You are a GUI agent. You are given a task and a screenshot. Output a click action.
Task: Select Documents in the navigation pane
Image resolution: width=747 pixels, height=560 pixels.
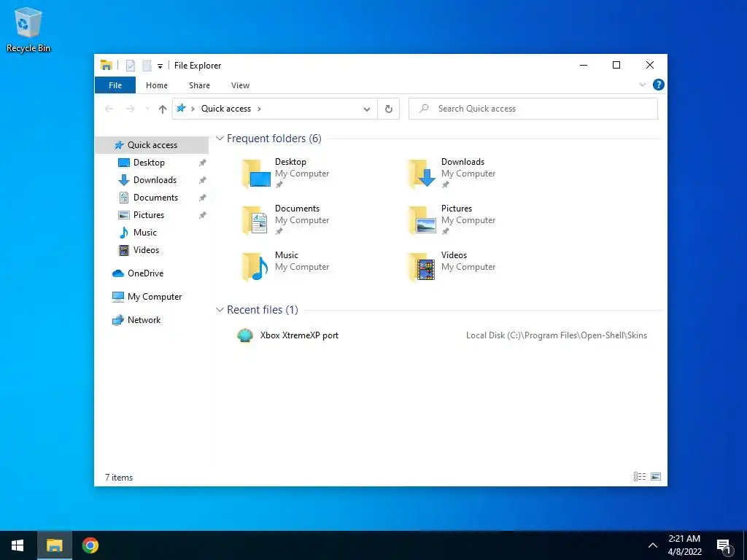pyautogui.click(x=156, y=198)
